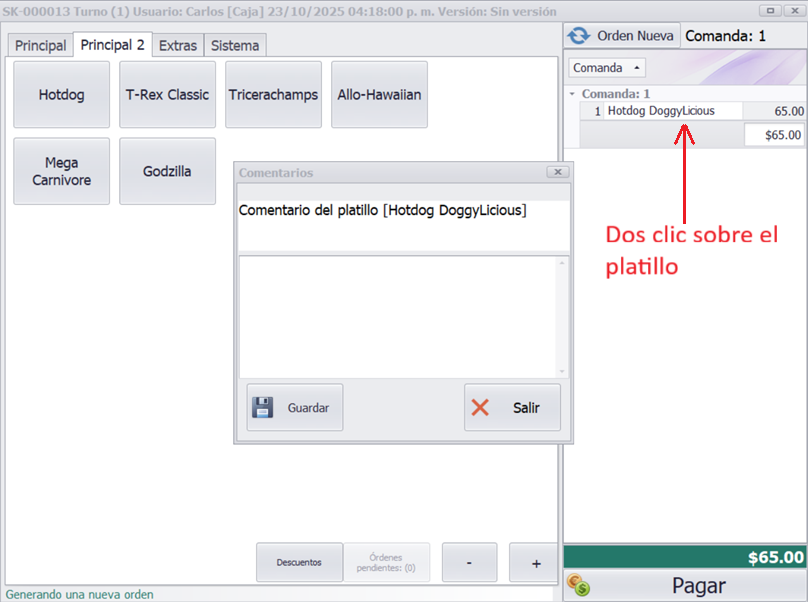This screenshot has width=808, height=602.
Task: Choose the Tricerachamps item
Action: pyautogui.click(x=273, y=95)
